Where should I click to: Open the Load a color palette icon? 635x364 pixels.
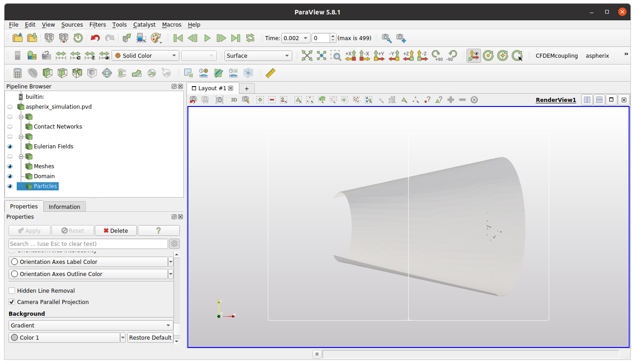[156, 38]
